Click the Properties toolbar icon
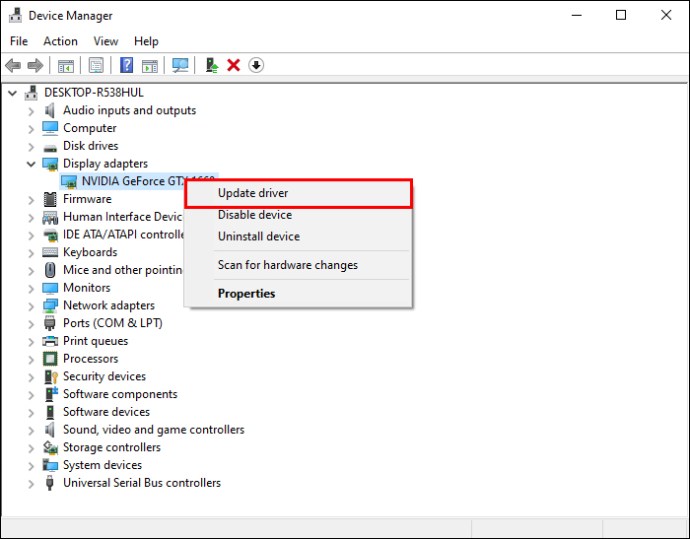 [x=96, y=65]
